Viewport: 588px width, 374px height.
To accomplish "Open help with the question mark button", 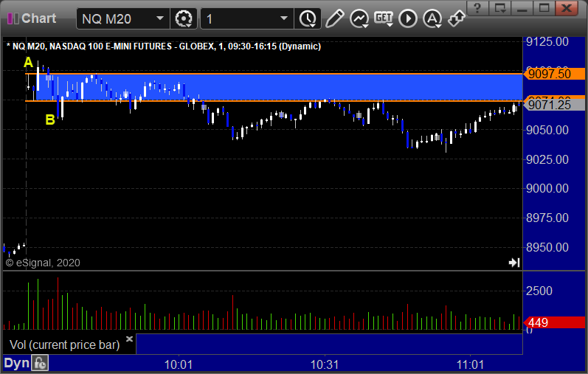I will tap(477, 7).
